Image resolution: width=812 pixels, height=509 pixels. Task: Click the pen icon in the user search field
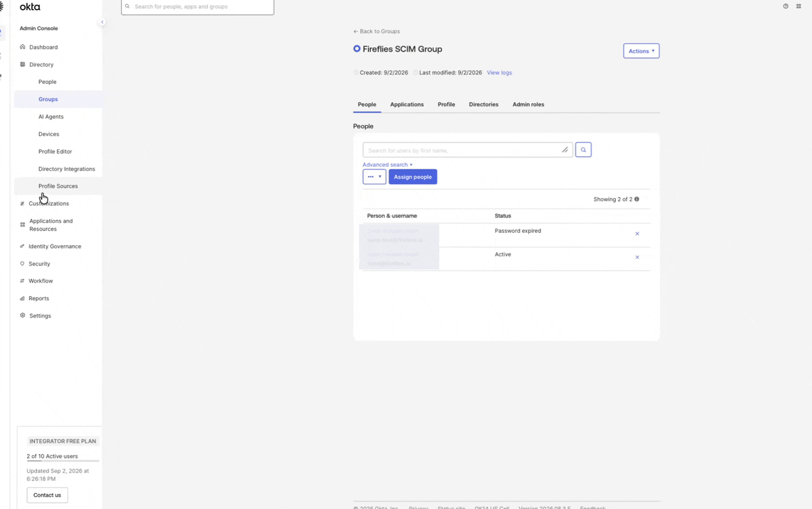[x=565, y=150]
